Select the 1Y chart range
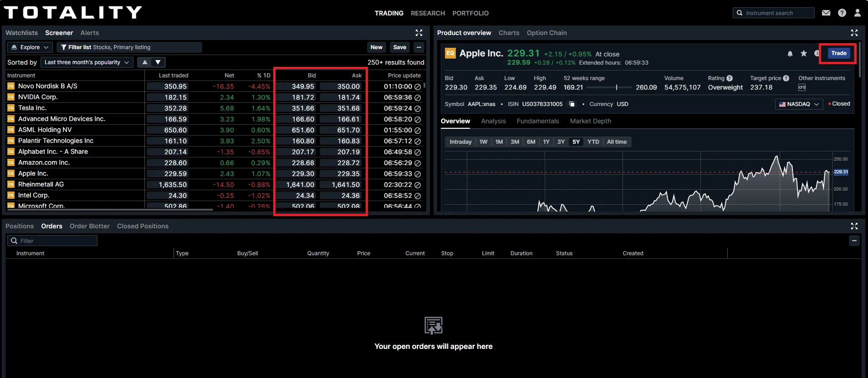 tap(546, 142)
